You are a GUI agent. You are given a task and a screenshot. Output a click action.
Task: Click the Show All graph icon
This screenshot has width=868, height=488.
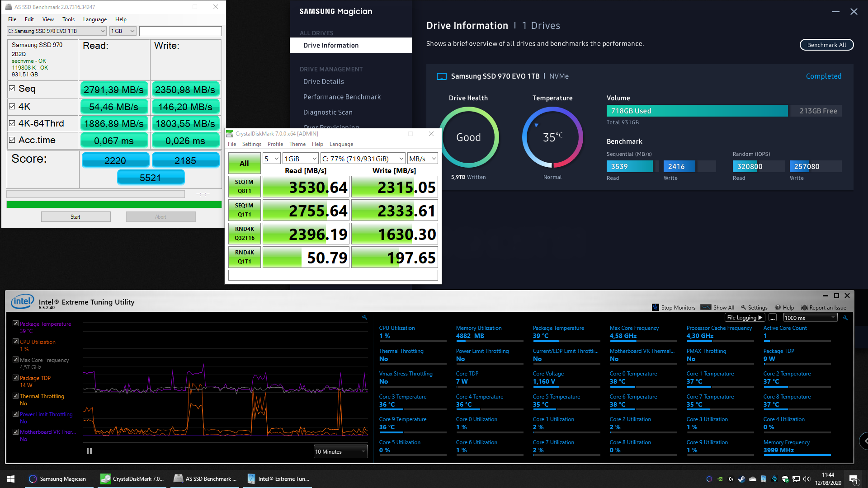tap(705, 307)
